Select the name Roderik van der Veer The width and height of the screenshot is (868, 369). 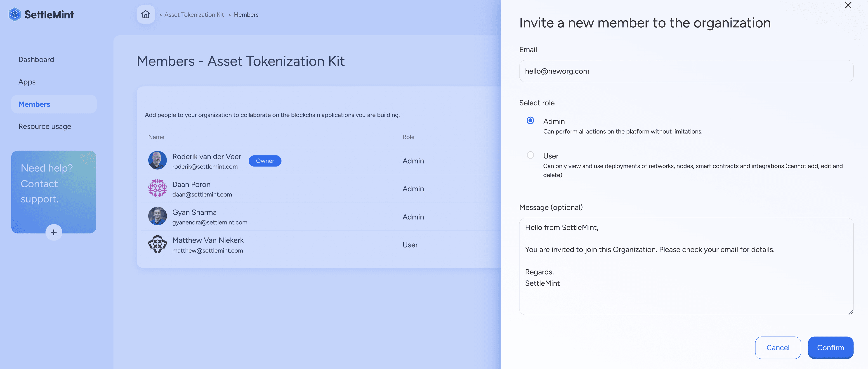207,157
